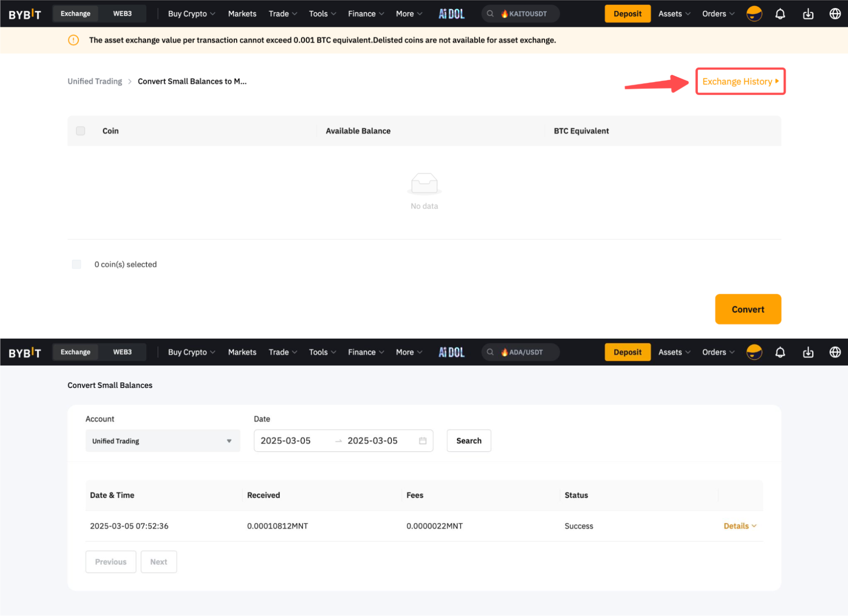This screenshot has width=848, height=616.
Task: Expand Details for the MNT conversion row
Action: point(739,526)
